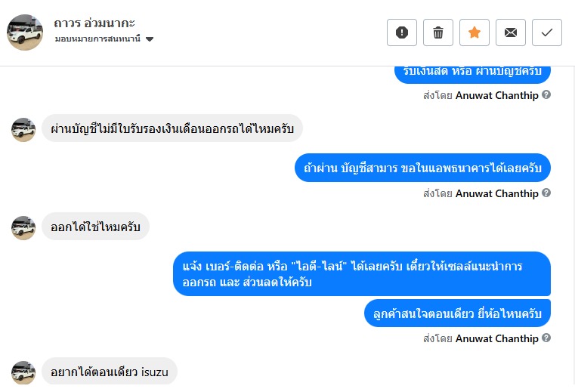Expand the assign conversation dropdown arrow
The image size is (575, 392).
(150, 39)
